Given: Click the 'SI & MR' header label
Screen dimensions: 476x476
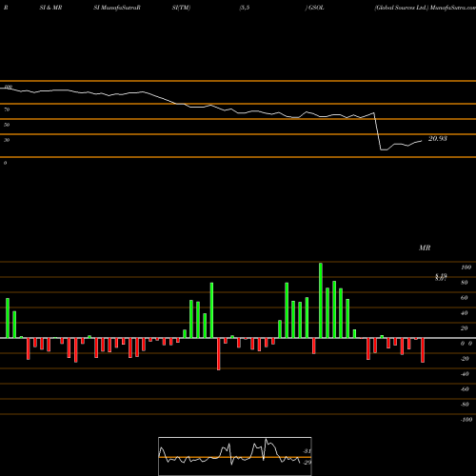Looking at the screenshot, I should point(50,8).
